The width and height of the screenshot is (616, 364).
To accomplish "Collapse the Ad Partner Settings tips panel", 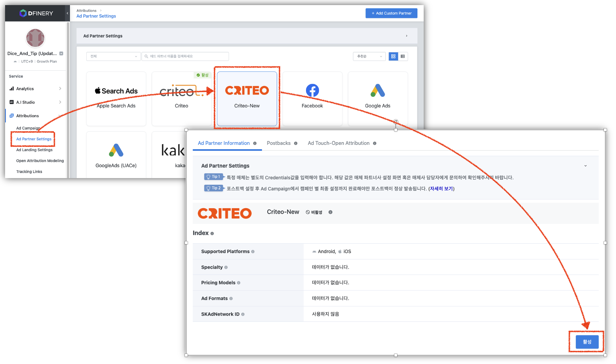I will (586, 166).
